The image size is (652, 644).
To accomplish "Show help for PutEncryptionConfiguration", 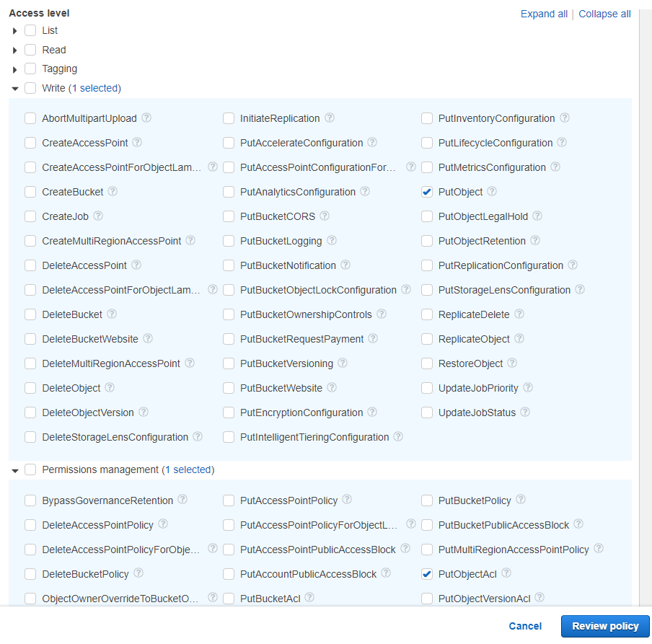I will click(373, 413).
